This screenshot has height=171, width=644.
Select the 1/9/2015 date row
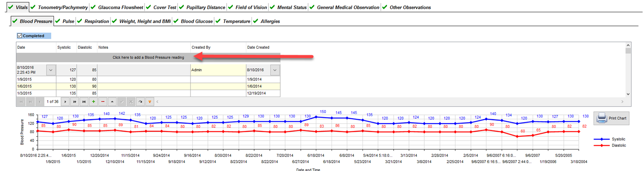[x=36, y=80]
